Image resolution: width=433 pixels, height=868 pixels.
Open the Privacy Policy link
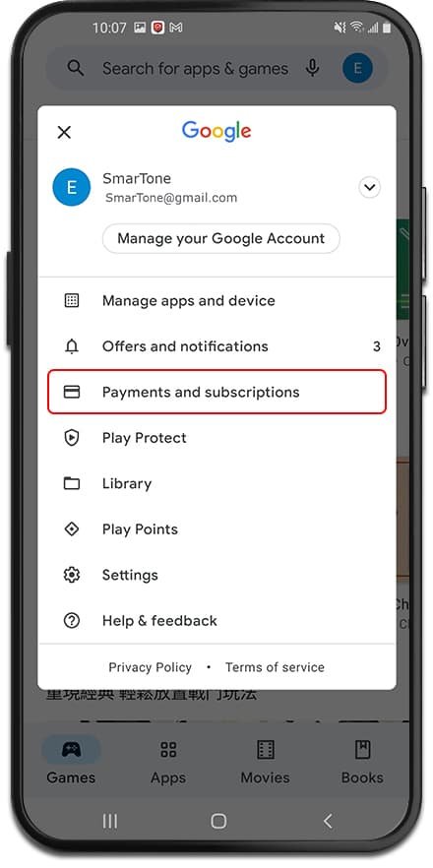pos(150,667)
